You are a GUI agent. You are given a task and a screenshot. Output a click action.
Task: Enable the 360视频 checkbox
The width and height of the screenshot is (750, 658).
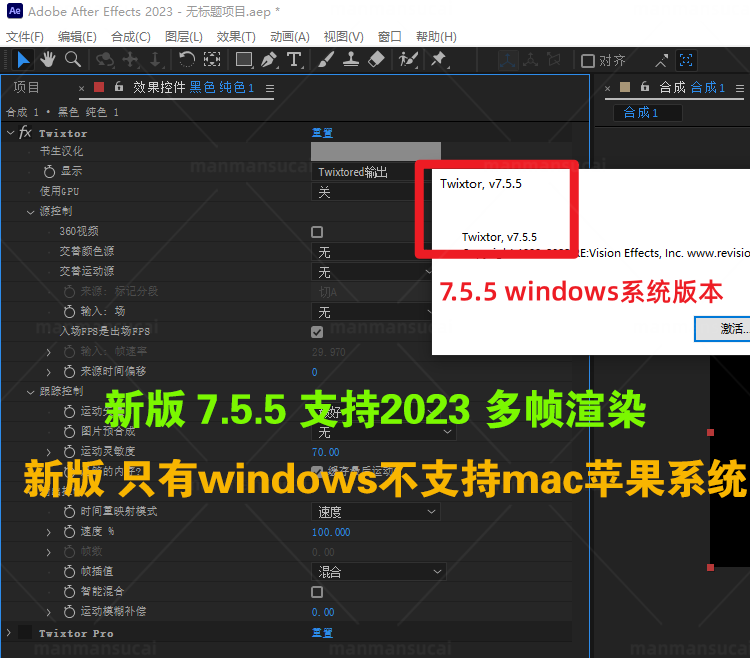click(x=317, y=232)
